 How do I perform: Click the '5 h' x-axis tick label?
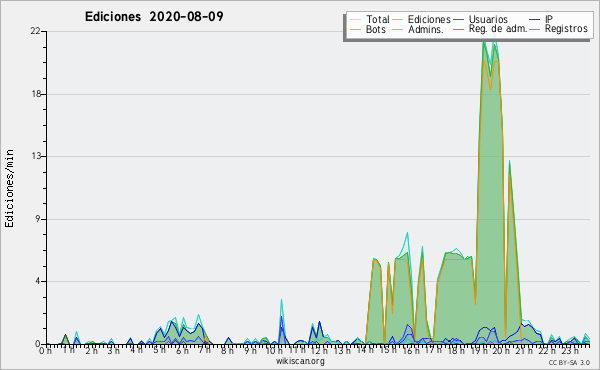coord(160,350)
